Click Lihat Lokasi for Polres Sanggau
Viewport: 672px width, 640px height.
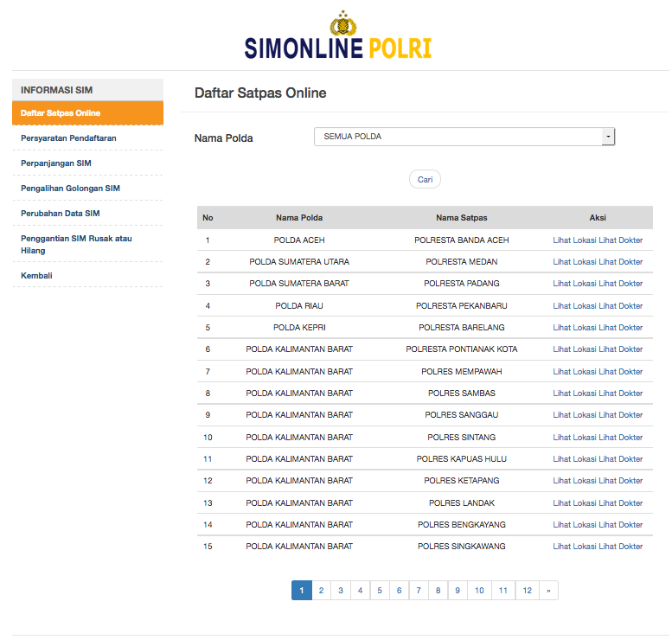[574, 414]
